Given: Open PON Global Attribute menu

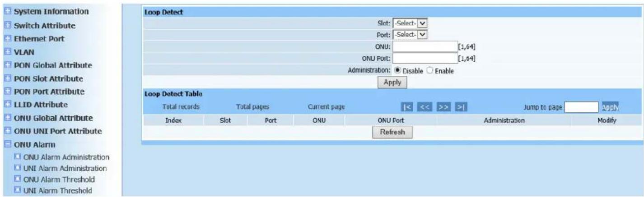Looking at the screenshot, I should click(52, 65).
